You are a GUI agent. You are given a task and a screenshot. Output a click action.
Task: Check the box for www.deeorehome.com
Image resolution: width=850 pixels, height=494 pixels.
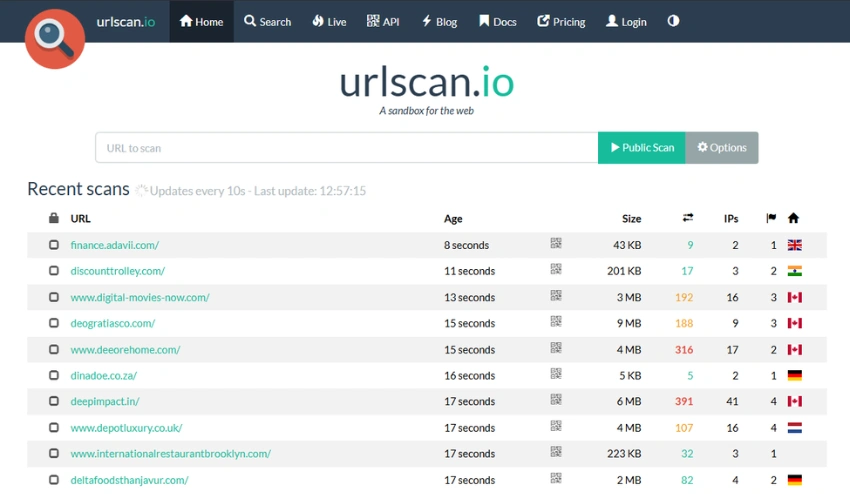click(x=54, y=349)
